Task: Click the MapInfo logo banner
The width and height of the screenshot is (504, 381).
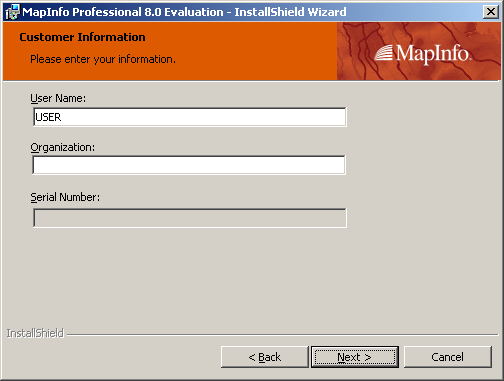Action: pyautogui.click(x=419, y=51)
